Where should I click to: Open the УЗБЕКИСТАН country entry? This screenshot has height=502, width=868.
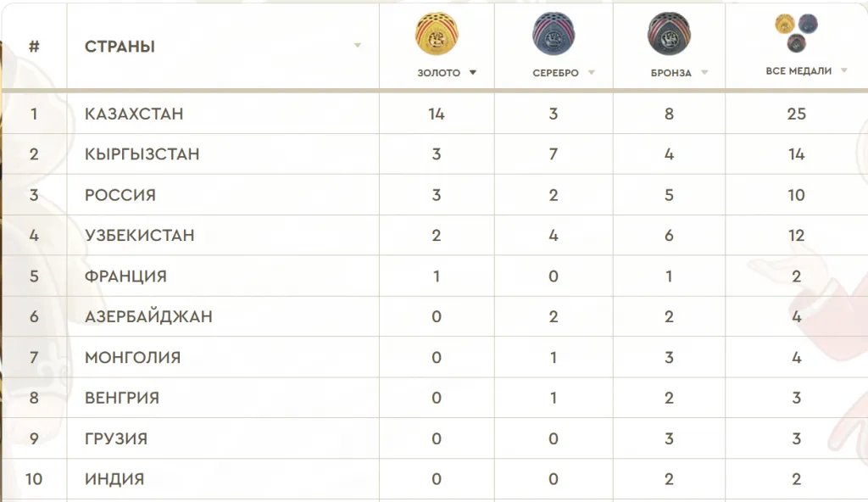pos(140,236)
